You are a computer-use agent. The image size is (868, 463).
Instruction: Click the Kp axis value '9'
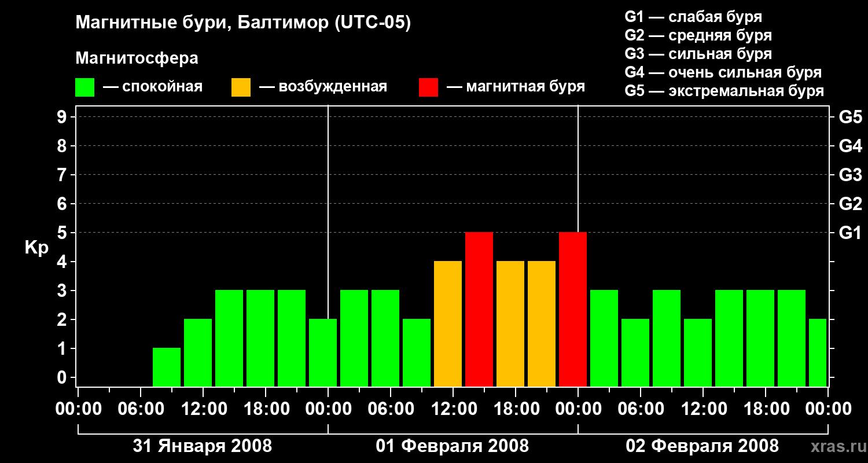pyautogui.click(x=63, y=117)
